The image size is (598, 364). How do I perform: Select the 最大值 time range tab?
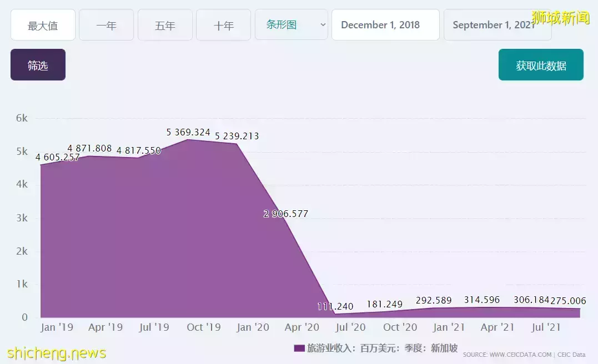pos(43,25)
